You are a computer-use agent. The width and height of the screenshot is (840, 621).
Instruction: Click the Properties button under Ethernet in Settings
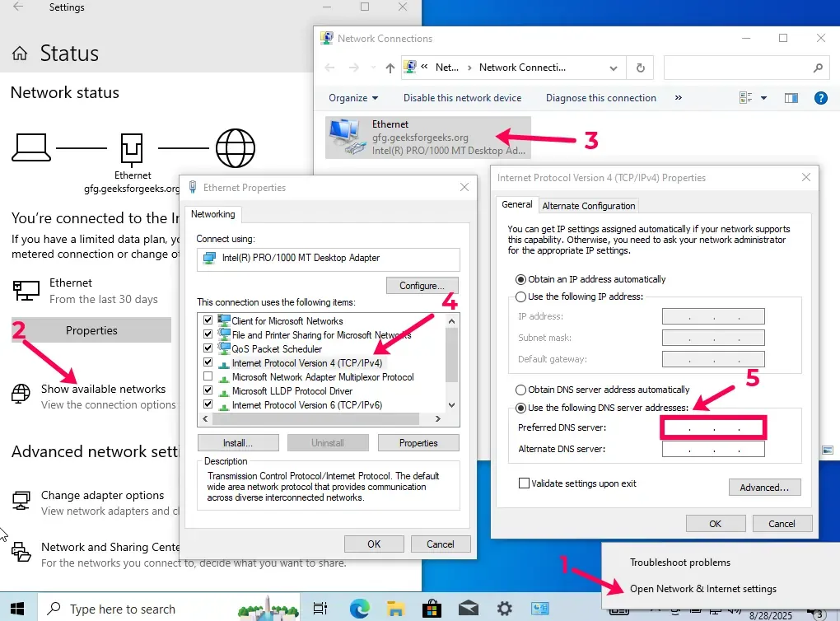(x=91, y=330)
